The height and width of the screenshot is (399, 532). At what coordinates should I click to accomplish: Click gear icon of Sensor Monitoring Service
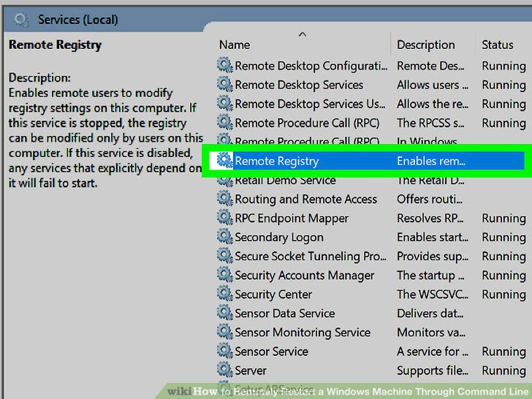pyautogui.click(x=224, y=332)
